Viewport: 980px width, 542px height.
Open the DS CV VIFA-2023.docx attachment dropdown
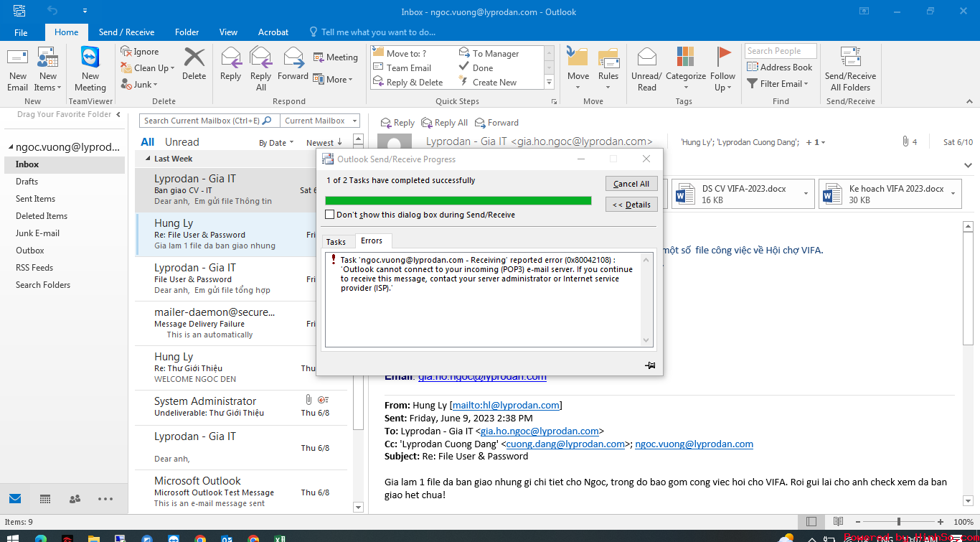coord(806,194)
